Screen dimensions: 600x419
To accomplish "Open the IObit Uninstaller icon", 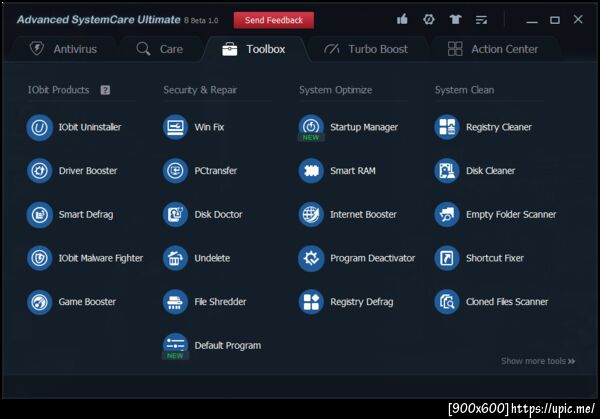I will (x=39, y=127).
